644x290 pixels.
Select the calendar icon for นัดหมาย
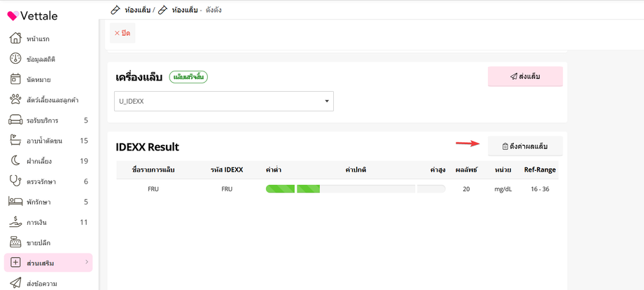point(15,79)
